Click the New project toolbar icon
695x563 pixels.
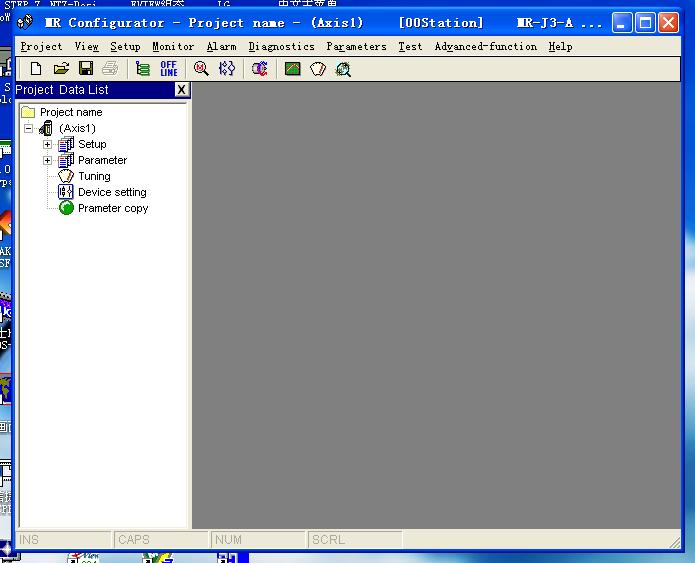[x=36, y=69]
